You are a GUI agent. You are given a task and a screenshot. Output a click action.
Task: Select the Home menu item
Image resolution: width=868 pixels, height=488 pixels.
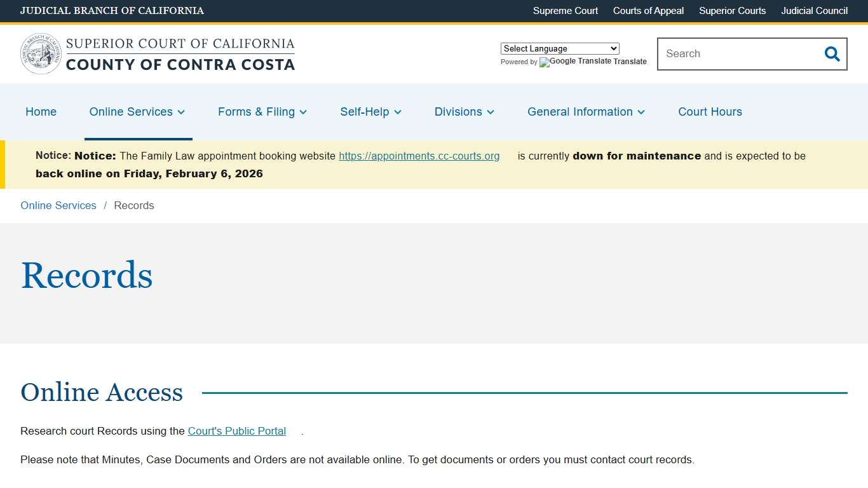(41, 112)
